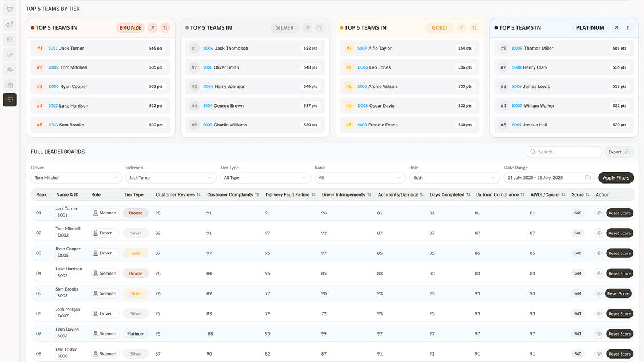
Task: Open the Platinum tier card expand arrow
Action: click(616, 27)
